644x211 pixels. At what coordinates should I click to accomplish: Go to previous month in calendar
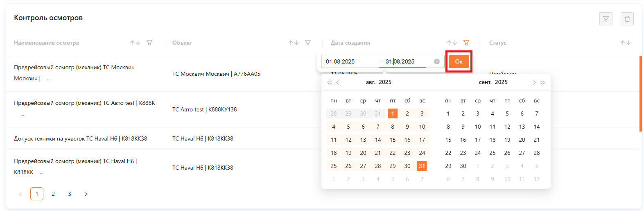click(x=338, y=82)
